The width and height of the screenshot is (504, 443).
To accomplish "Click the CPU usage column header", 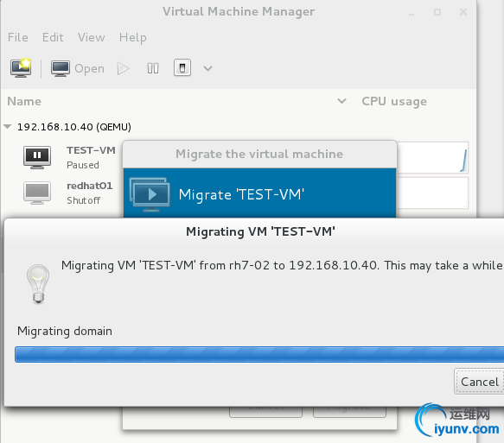I will tap(394, 101).
